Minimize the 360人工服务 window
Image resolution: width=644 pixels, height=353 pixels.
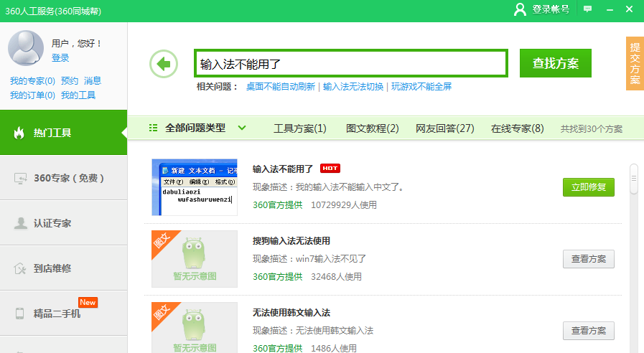pyautogui.click(x=610, y=9)
